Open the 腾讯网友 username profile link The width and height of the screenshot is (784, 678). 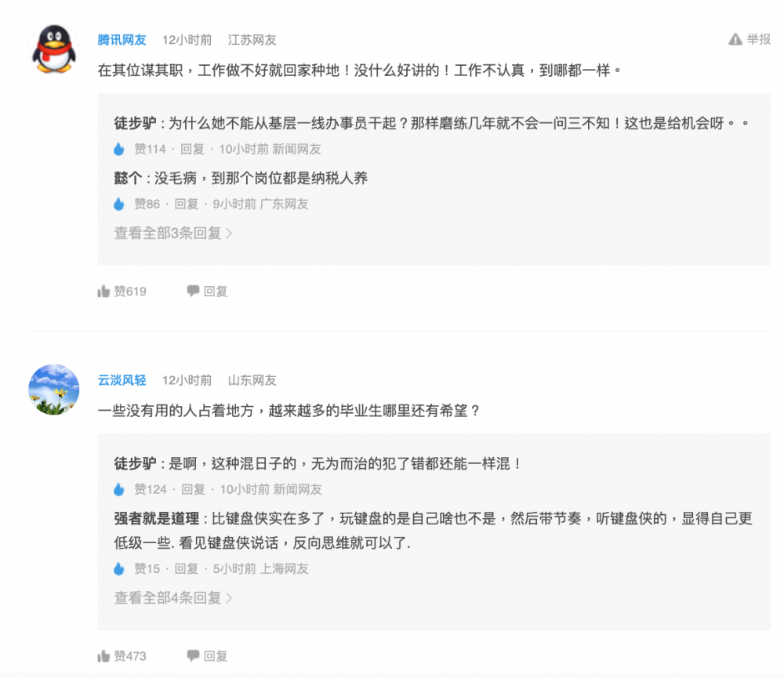122,40
